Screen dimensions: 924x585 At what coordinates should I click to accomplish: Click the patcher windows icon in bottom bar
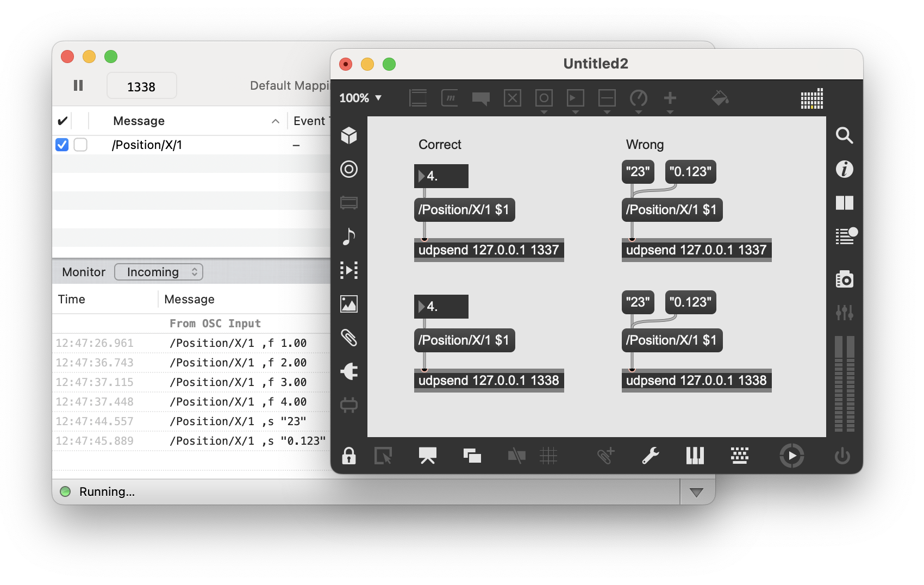click(472, 456)
